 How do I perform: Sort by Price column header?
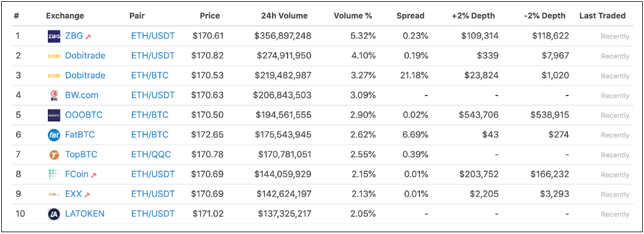tap(210, 16)
